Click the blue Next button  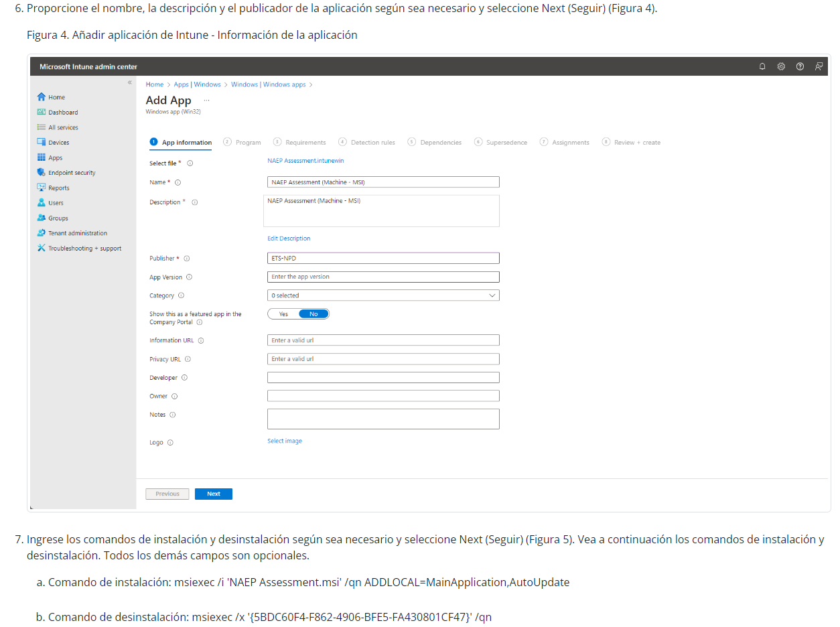coord(213,494)
